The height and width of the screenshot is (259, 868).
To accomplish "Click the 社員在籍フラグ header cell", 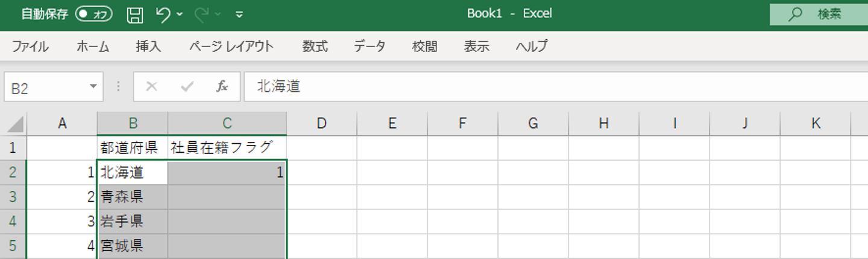I will [x=227, y=148].
